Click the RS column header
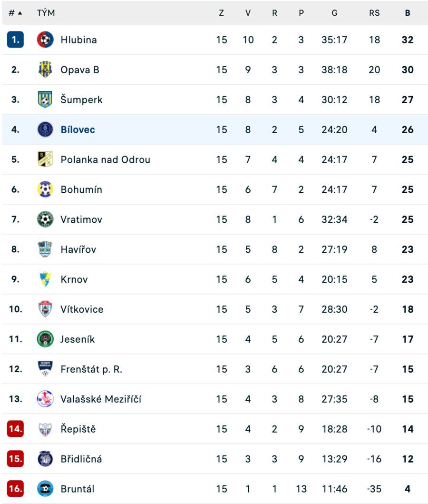 (374, 13)
